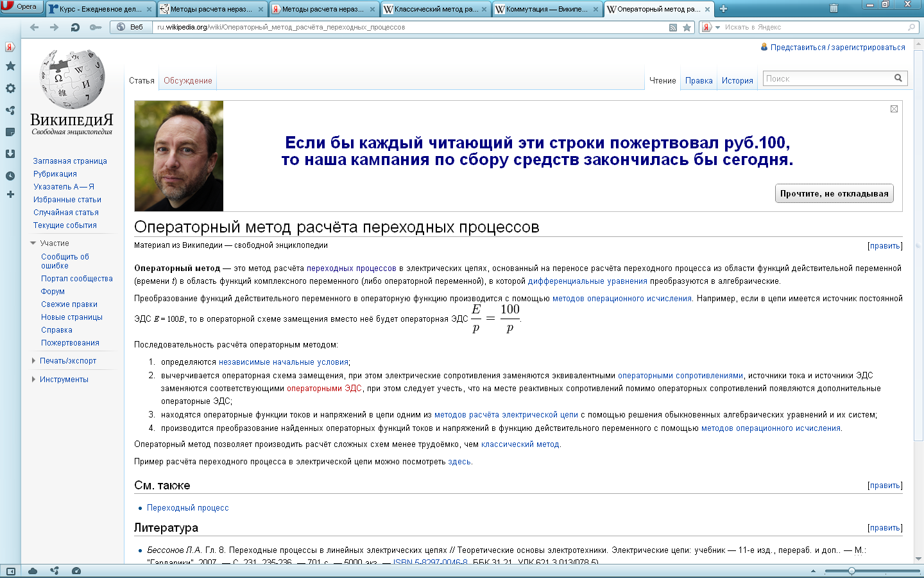Open the closed tabs trash icon

coord(834,8)
